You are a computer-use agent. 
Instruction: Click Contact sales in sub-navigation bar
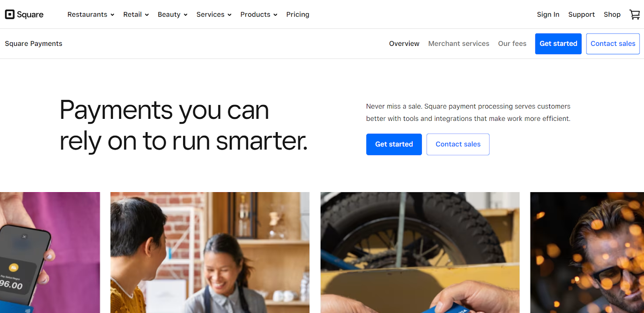click(613, 44)
